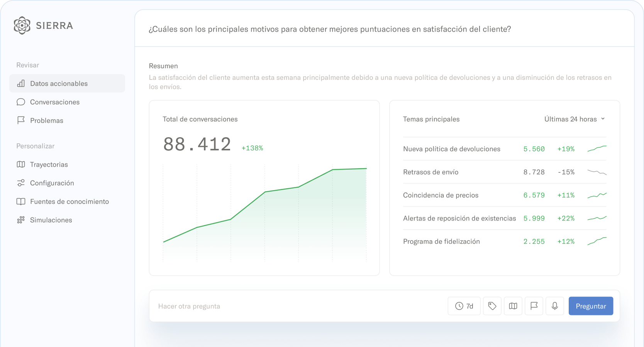
Task: Click the Preguntar button
Action: pyautogui.click(x=591, y=306)
